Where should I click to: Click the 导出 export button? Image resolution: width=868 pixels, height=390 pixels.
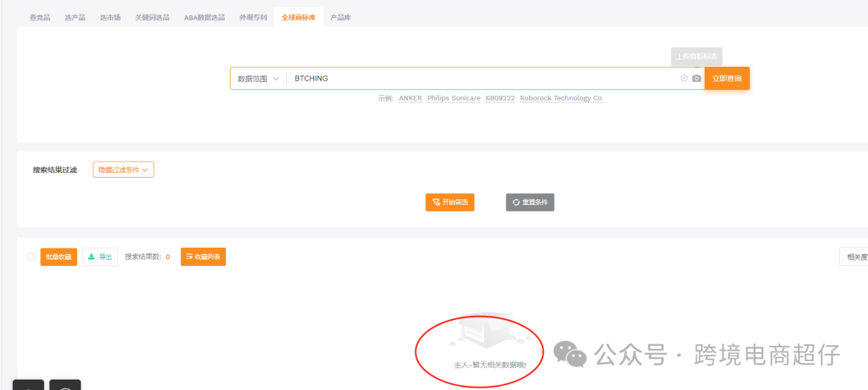tap(100, 257)
